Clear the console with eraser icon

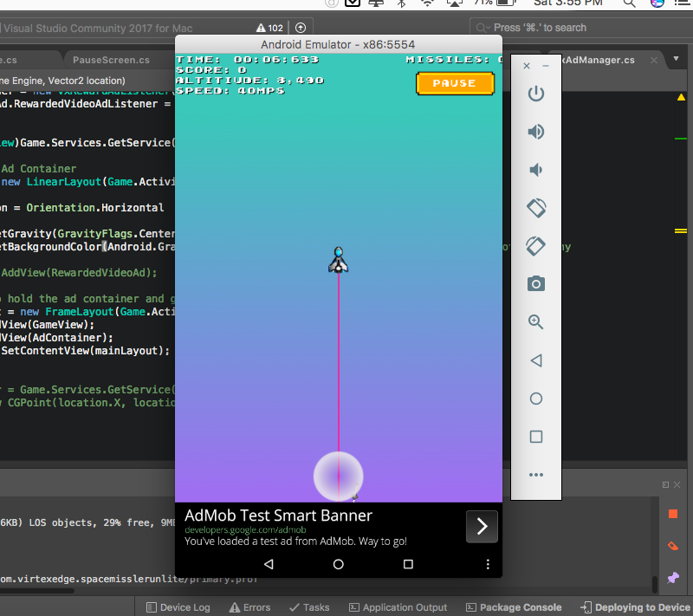click(673, 546)
